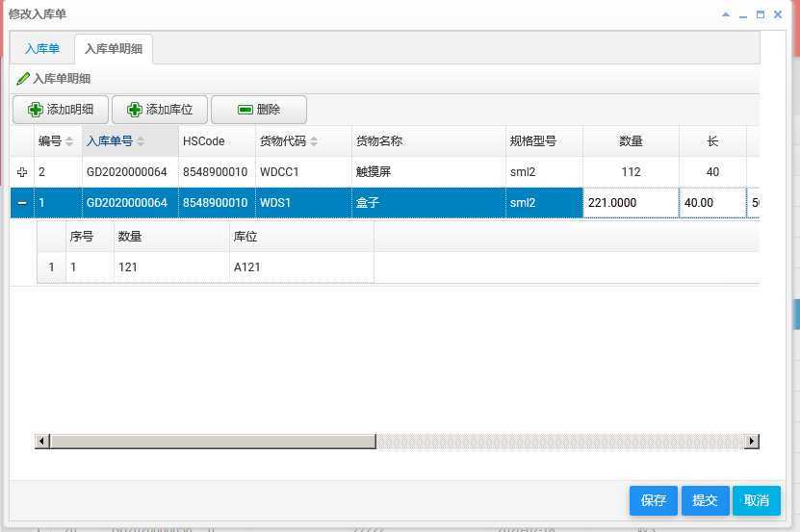Click the 规格型号 column header
The image size is (800, 532).
tap(544, 141)
